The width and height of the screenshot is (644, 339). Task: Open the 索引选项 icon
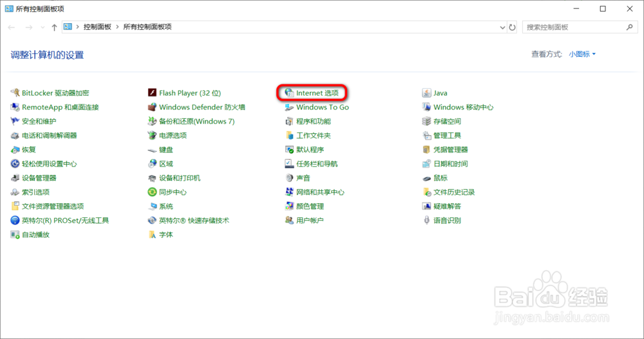[x=15, y=192]
